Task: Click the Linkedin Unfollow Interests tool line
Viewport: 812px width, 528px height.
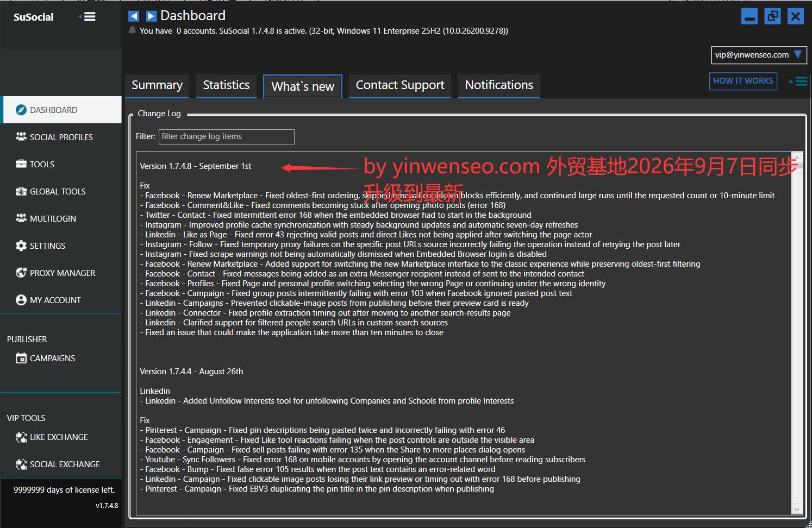Action: [x=327, y=401]
